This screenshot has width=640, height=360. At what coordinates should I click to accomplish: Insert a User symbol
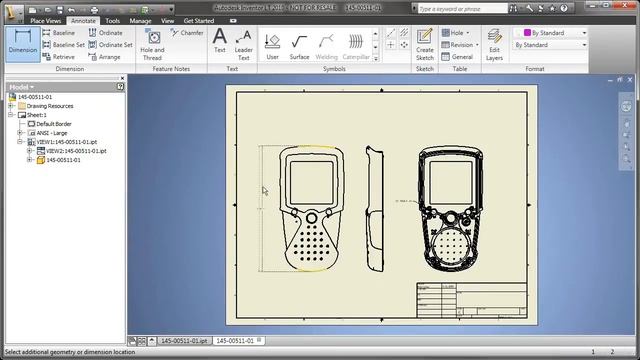(272, 47)
